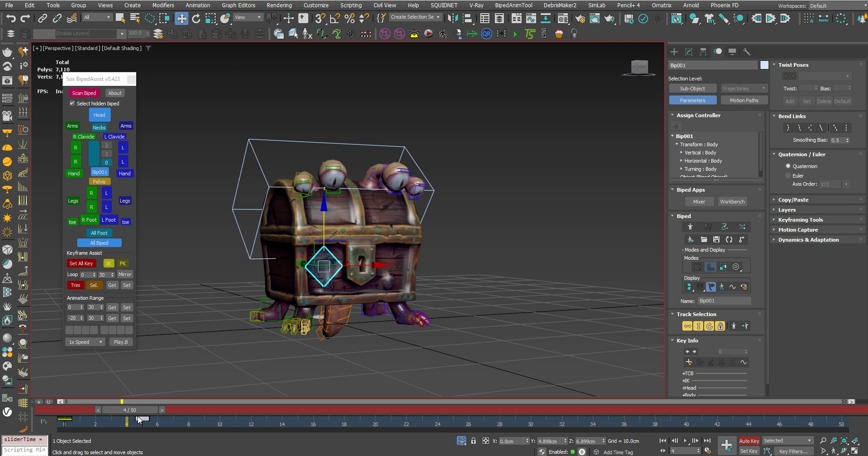Click the time slider showing 4 / 50
The width and height of the screenshot is (868, 456).
pyautogui.click(x=130, y=410)
